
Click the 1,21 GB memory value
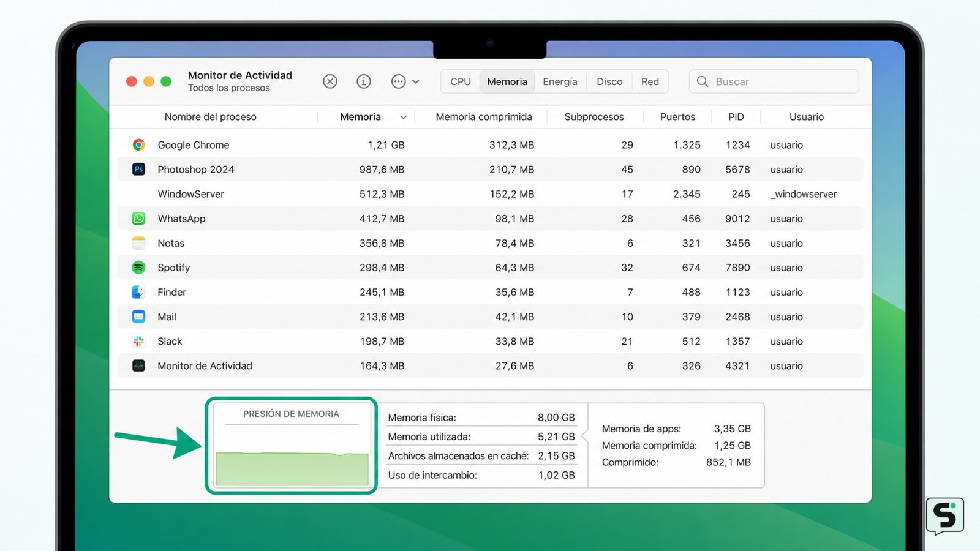pyautogui.click(x=386, y=145)
